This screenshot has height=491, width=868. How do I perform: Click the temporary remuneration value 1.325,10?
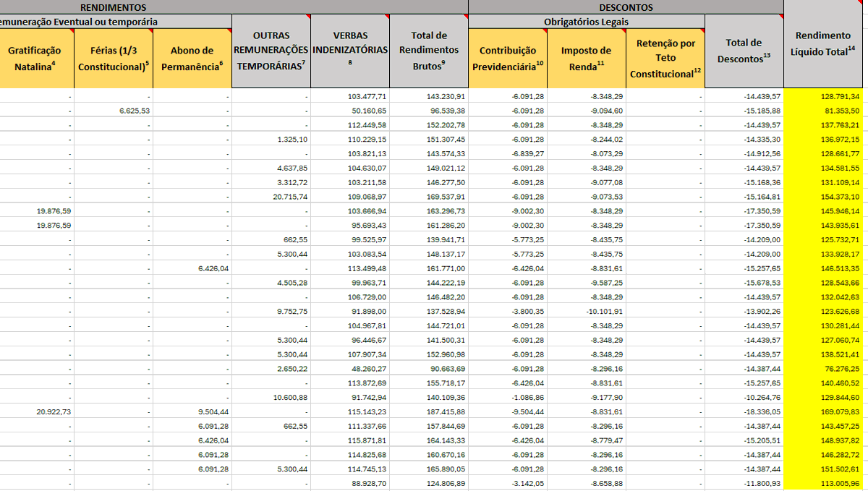click(271, 139)
